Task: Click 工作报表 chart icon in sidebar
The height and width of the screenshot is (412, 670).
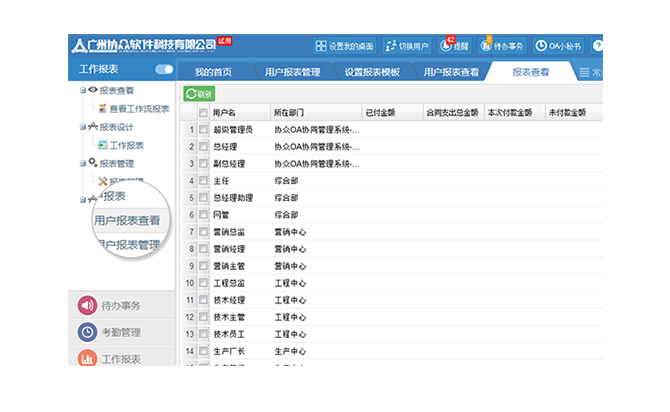Action: tap(87, 358)
